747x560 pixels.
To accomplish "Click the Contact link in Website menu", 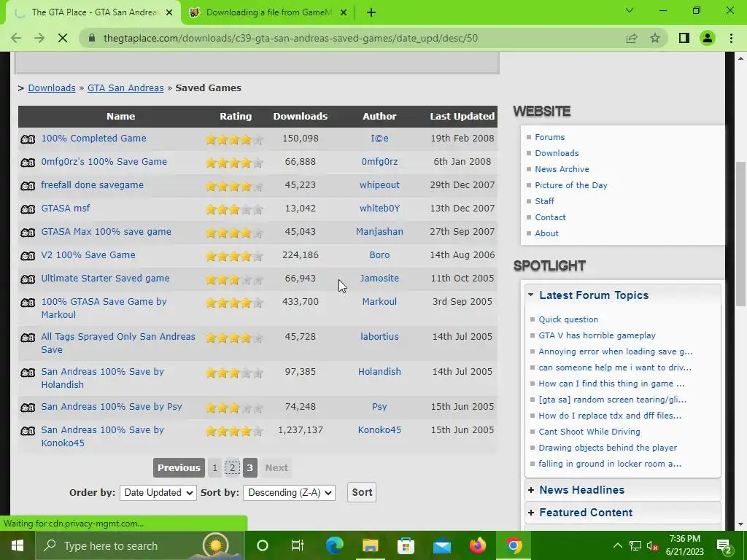I will pos(550,217).
